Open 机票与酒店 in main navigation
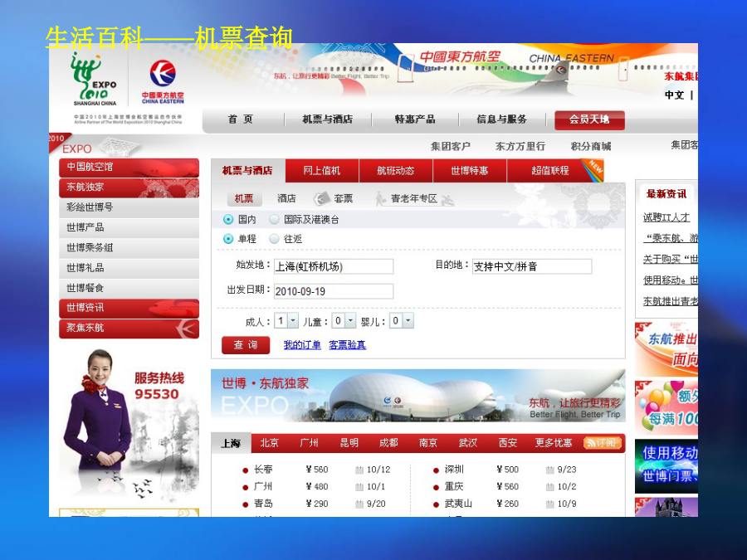This screenshot has height=560, width=747. click(x=328, y=119)
